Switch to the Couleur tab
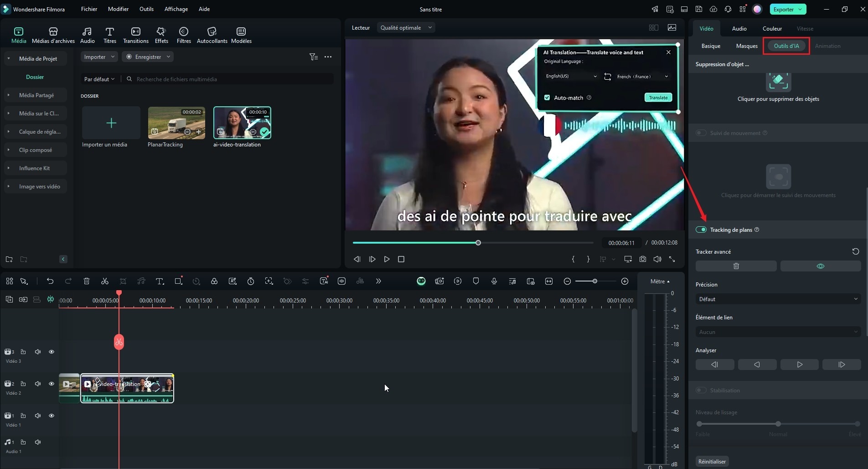868x469 pixels. 772,28
